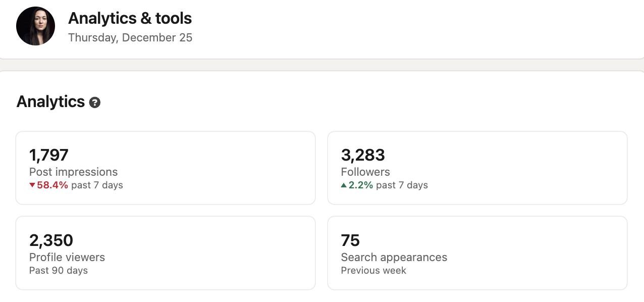
Task: Open the 1,797 post impressions count
Action: pos(49,155)
